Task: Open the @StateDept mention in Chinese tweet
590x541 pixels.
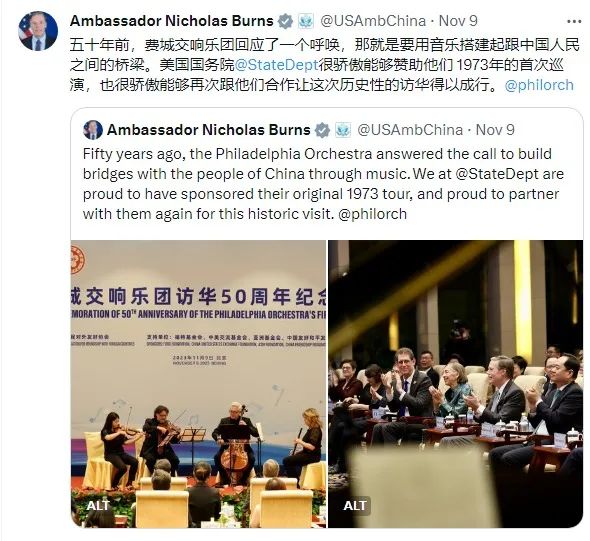Action: pos(277,65)
